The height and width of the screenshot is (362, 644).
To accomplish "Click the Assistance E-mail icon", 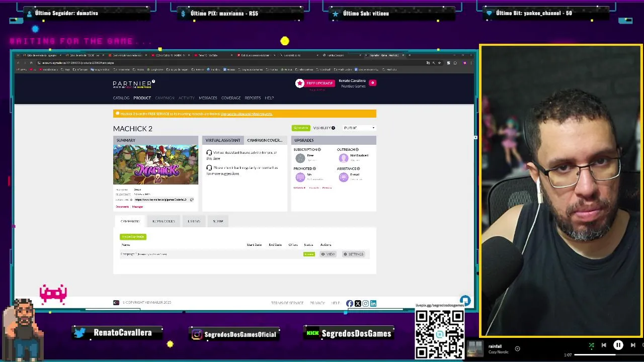I will (x=344, y=177).
